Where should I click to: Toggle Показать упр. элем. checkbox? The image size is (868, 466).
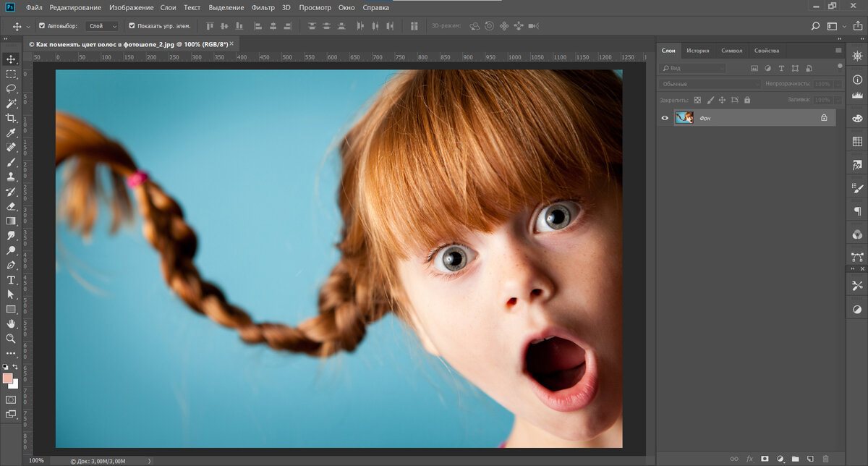pyautogui.click(x=132, y=26)
